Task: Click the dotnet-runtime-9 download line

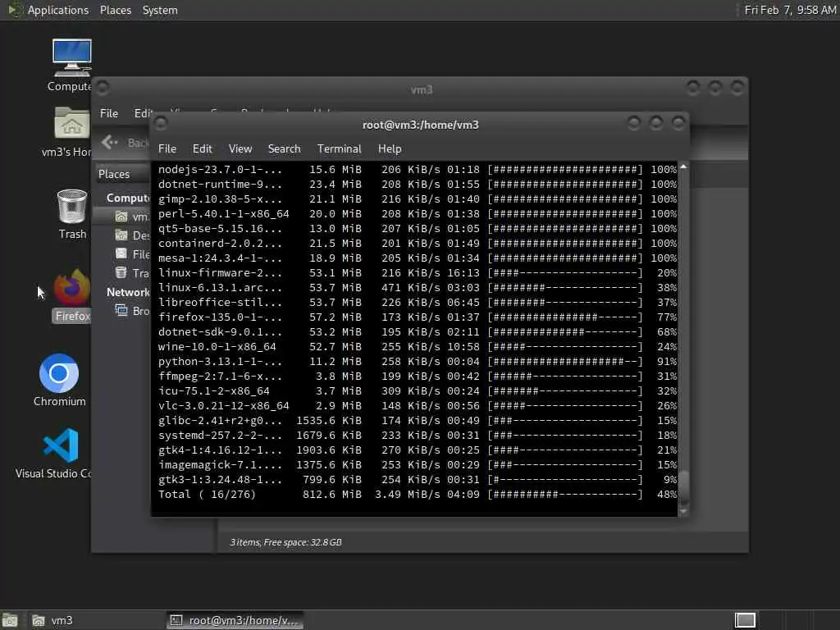Action: 418,184
